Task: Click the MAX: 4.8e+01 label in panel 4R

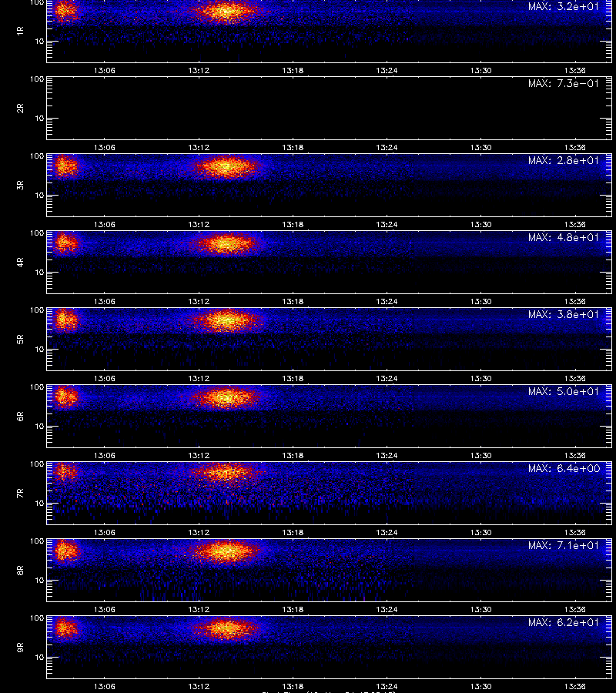Action: pos(564,237)
